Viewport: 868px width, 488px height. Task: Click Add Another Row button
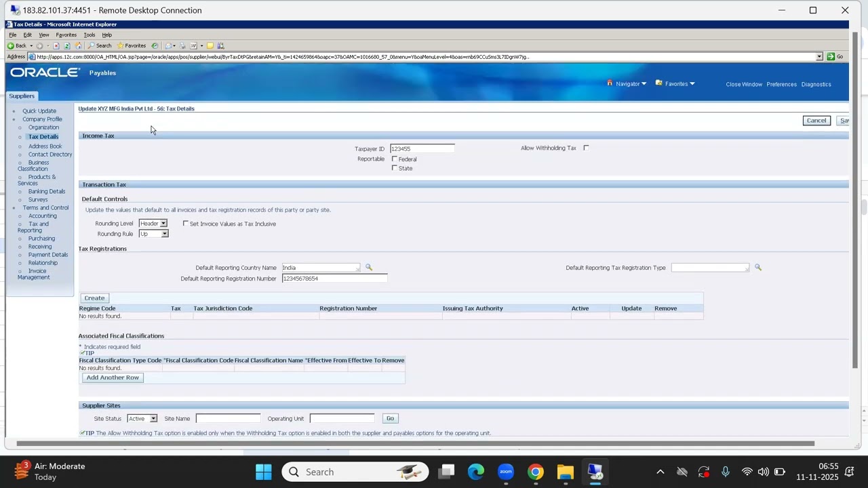pos(113,377)
